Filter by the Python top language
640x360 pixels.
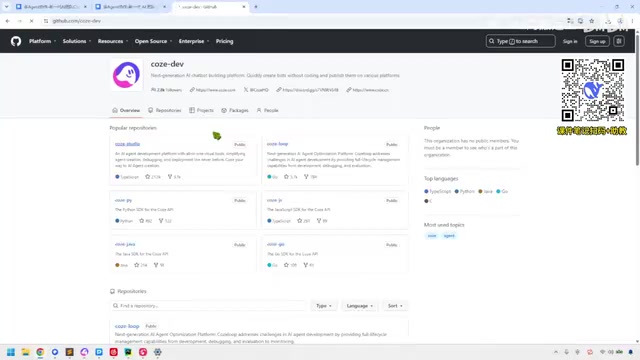[x=465, y=191]
